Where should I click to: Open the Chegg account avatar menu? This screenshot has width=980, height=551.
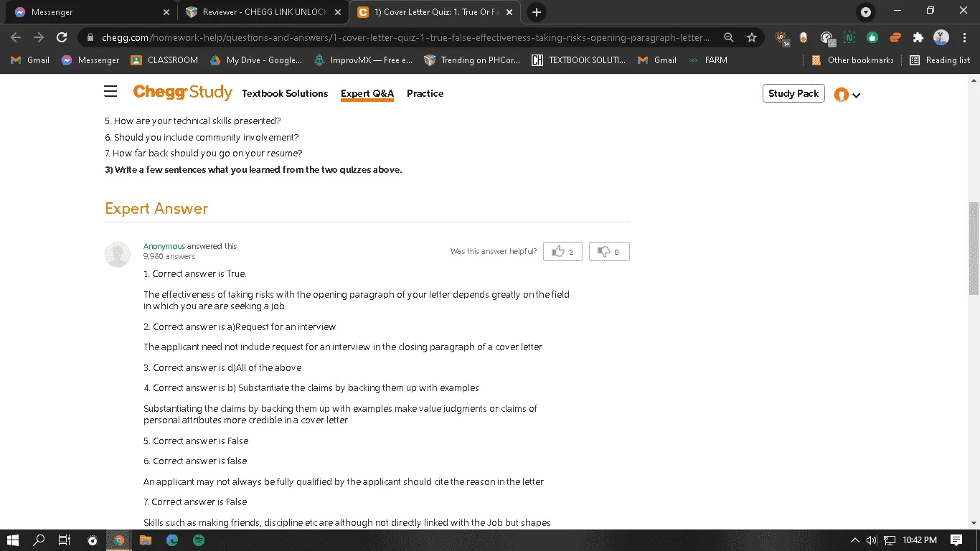pos(847,95)
